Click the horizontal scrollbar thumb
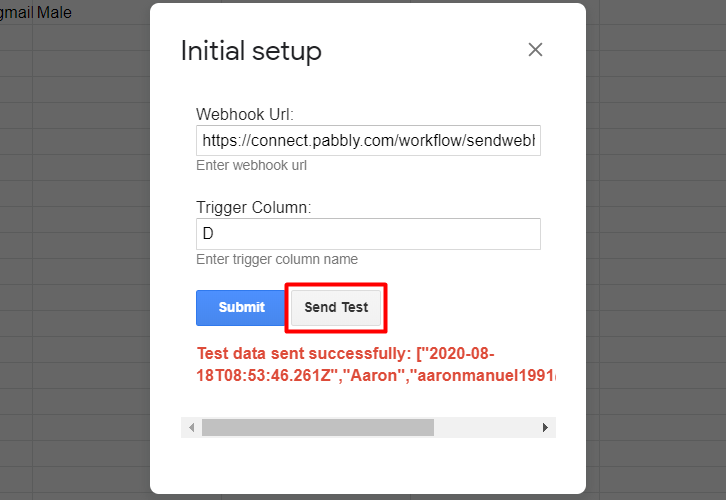This screenshot has width=726, height=500. 318,427
